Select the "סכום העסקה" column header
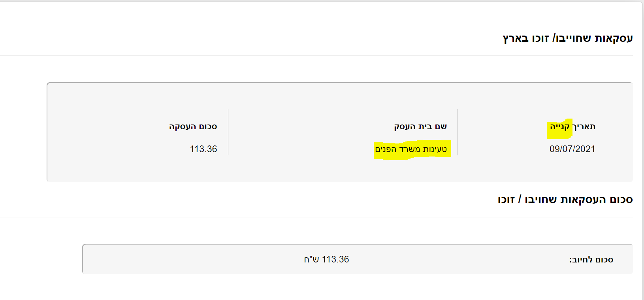The width and height of the screenshot is (644, 300). (x=193, y=126)
